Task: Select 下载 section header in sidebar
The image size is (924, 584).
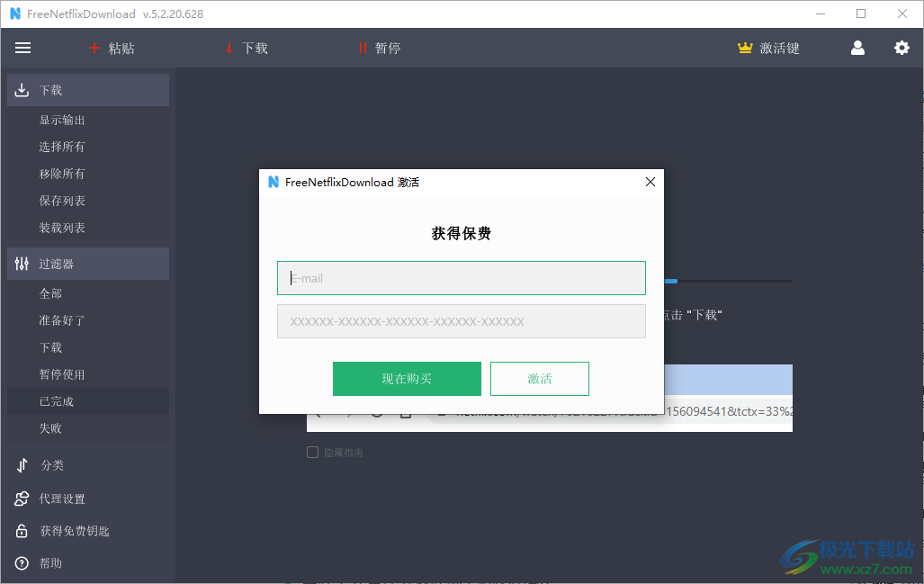Action: [88, 90]
